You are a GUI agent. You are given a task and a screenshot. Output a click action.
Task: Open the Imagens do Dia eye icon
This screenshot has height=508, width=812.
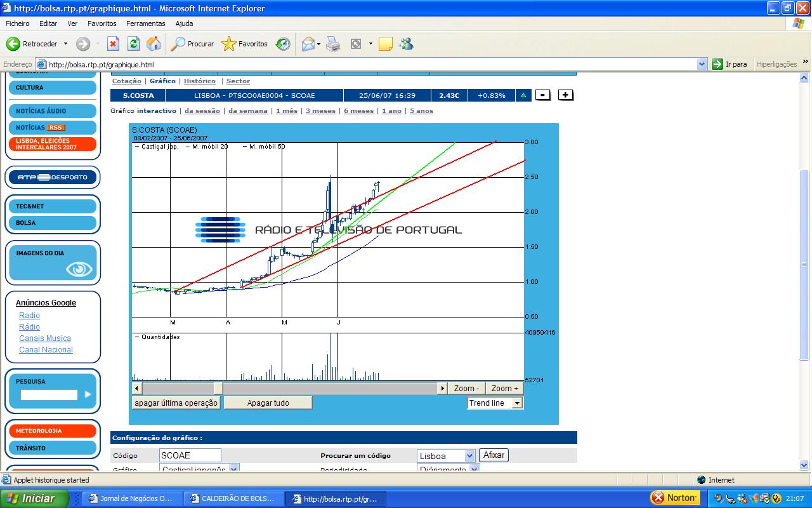click(x=79, y=269)
